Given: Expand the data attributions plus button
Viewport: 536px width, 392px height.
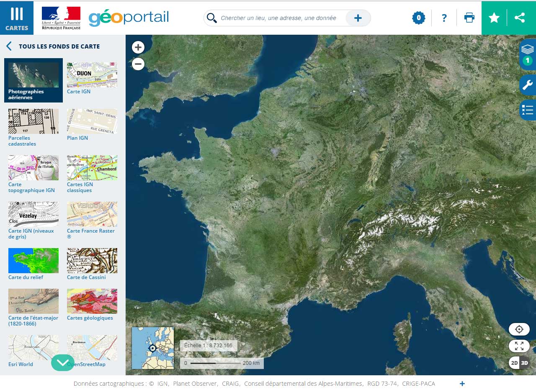Looking at the screenshot, I should pos(462,384).
